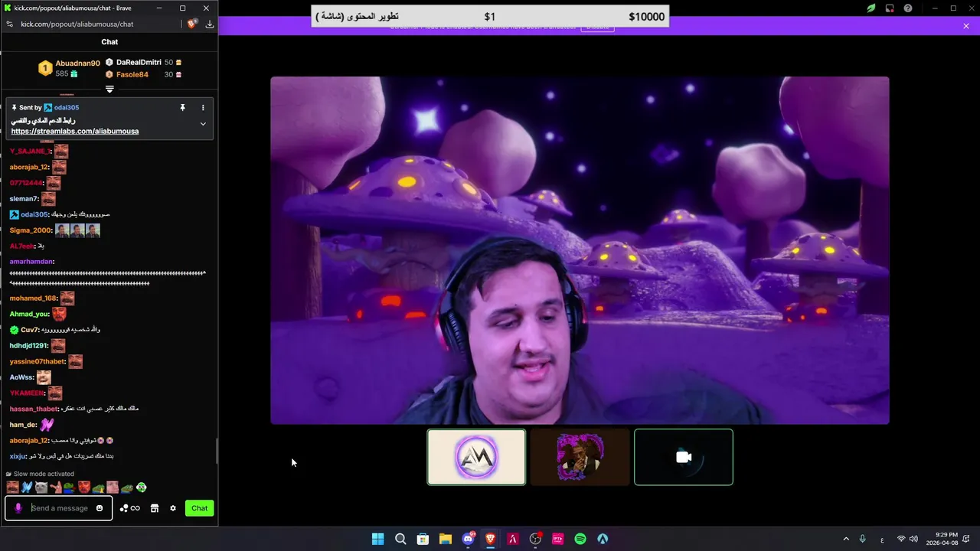This screenshot has height=551, width=980.
Task: Open Windows Start menu
Action: (x=377, y=539)
